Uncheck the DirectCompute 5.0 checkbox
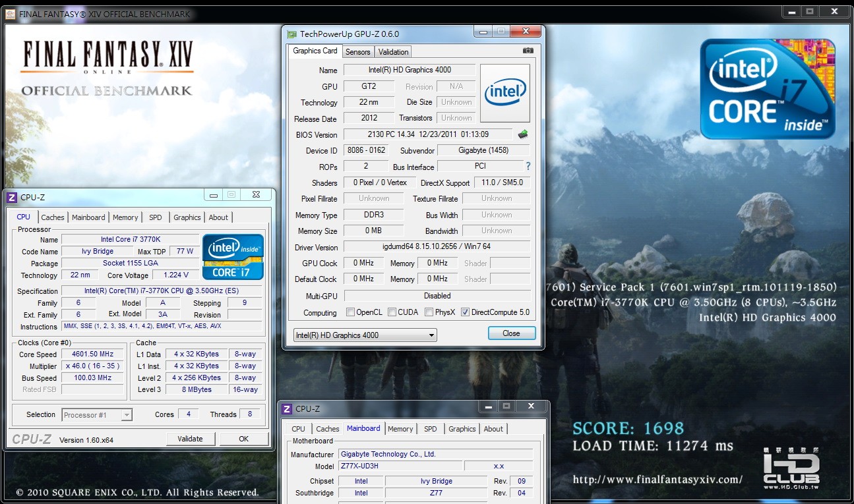This screenshot has width=854, height=504. coord(465,312)
